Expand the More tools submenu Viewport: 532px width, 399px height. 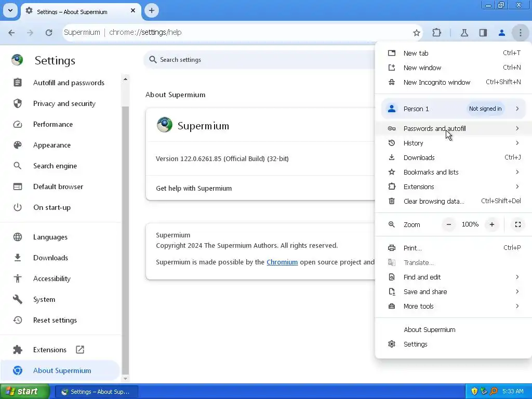click(x=454, y=307)
